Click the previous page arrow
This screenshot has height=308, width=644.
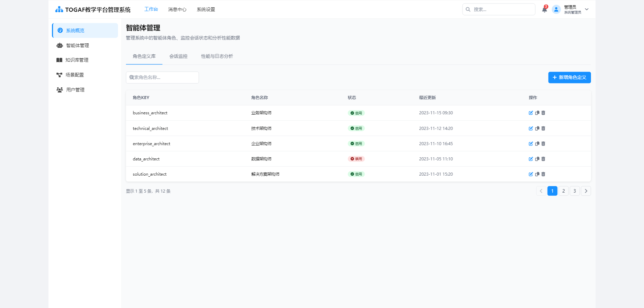point(541,191)
